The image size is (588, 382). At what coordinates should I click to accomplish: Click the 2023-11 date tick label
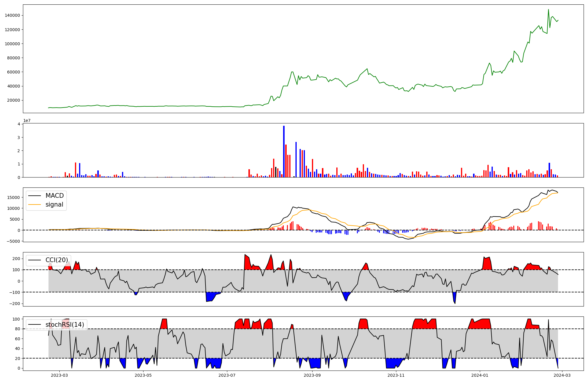[x=396, y=375]
